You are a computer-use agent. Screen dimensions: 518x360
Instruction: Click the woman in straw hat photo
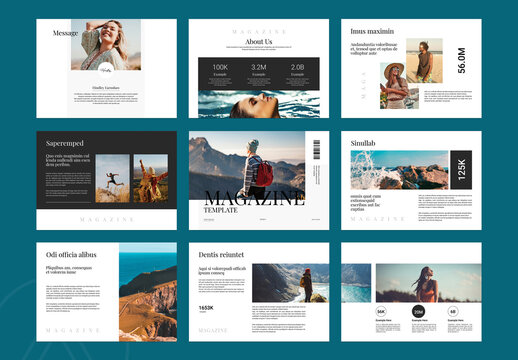click(x=399, y=86)
